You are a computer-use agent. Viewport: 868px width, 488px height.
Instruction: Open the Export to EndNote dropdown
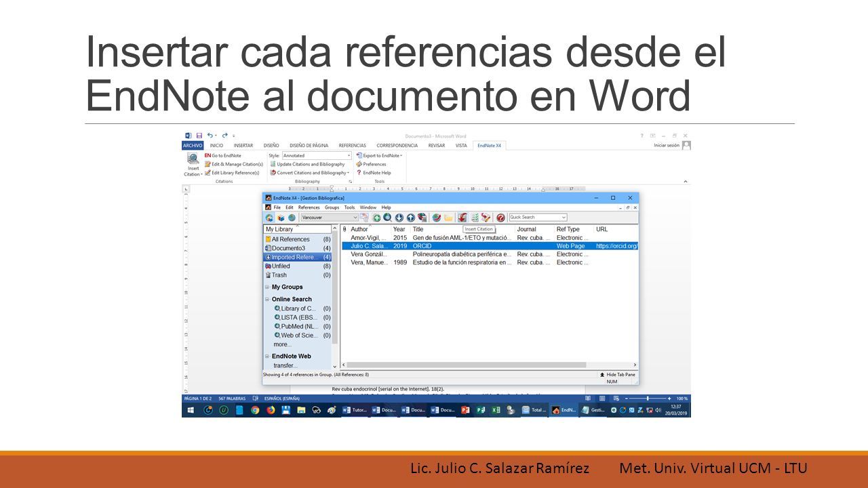click(379, 156)
